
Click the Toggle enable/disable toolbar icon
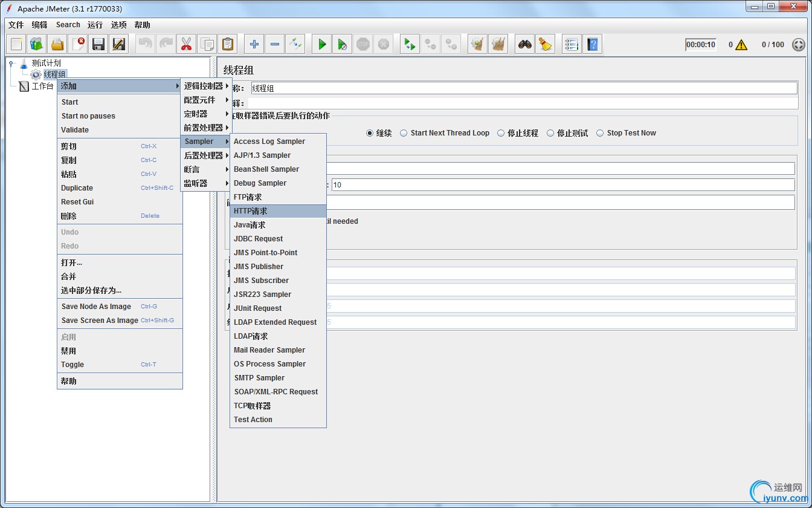point(295,44)
